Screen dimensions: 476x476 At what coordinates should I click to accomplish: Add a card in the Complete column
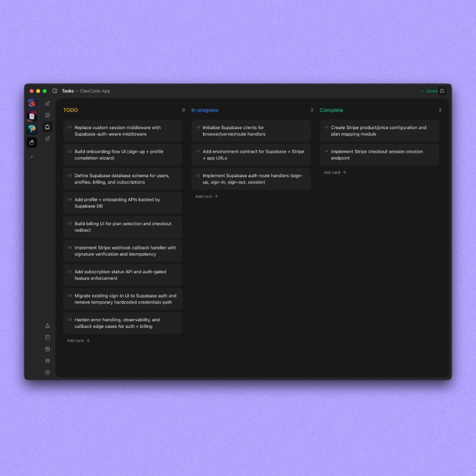point(335,172)
